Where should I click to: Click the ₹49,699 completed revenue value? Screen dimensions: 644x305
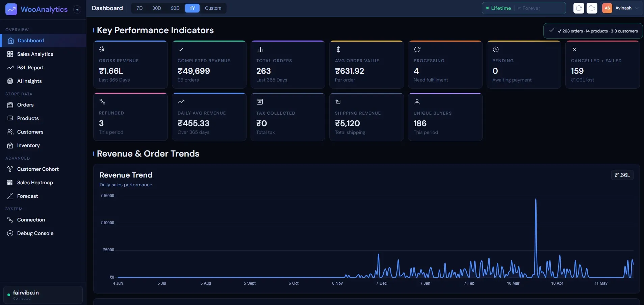point(194,71)
